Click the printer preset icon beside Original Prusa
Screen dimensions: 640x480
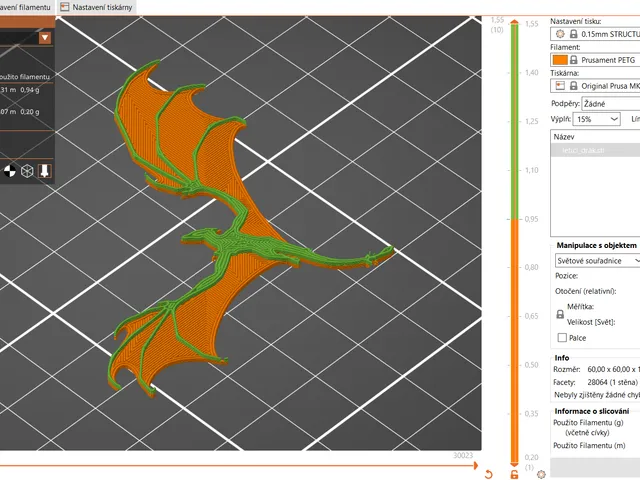[x=560, y=86]
